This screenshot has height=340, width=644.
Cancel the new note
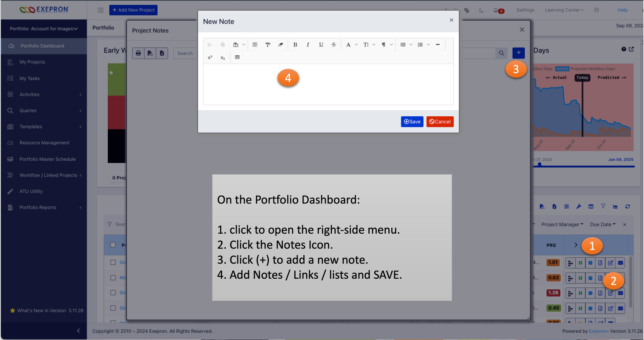click(x=440, y=122)
